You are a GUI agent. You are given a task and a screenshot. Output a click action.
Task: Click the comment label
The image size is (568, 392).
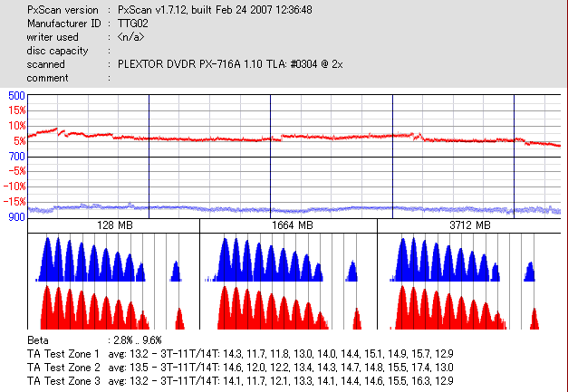[47, 78]
